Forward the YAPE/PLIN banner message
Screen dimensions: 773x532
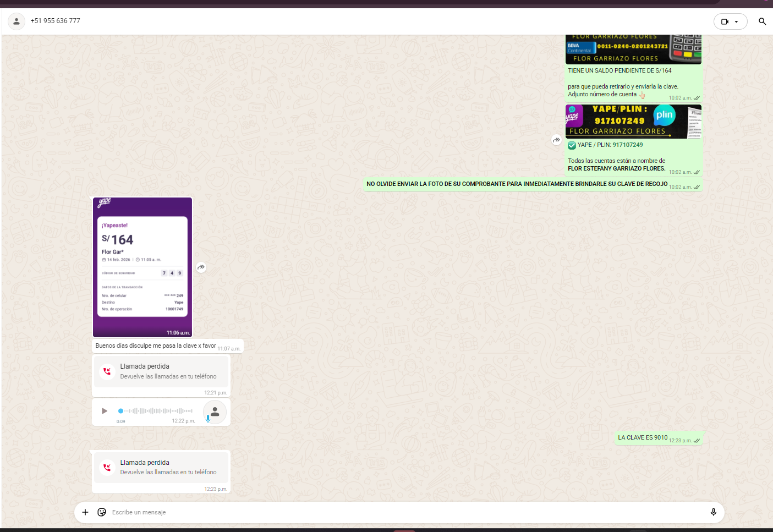click(x=556, y=140)
